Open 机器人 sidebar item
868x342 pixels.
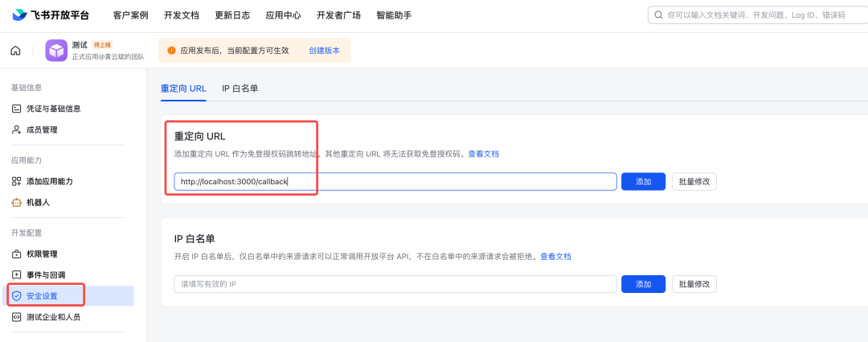pos(39,202)
